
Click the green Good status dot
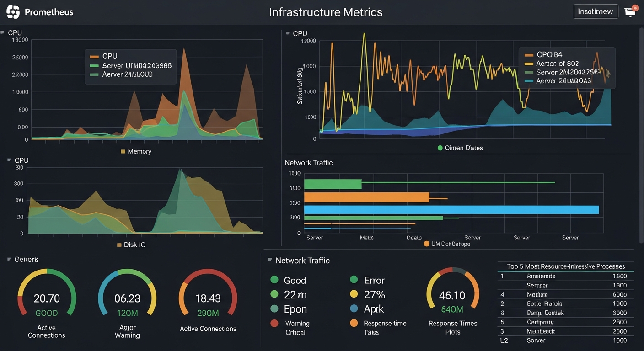click(x=275, y=280)
